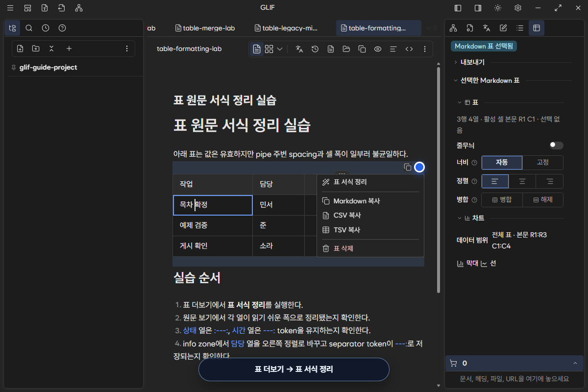
Task: Open the file link tab in right panel
Action: pos(470,28)
